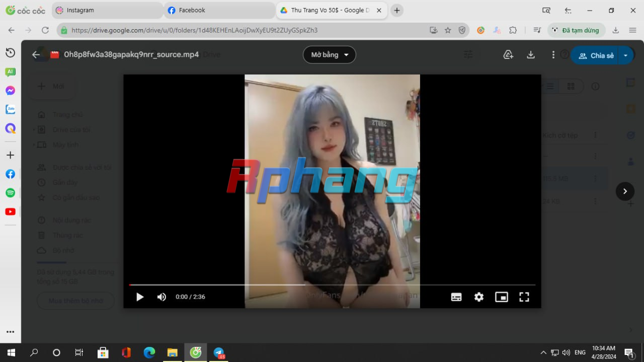Open "Thùng rác" in Drive sidebar
This screenshot has height=362, width=644.
pos(67,235)
